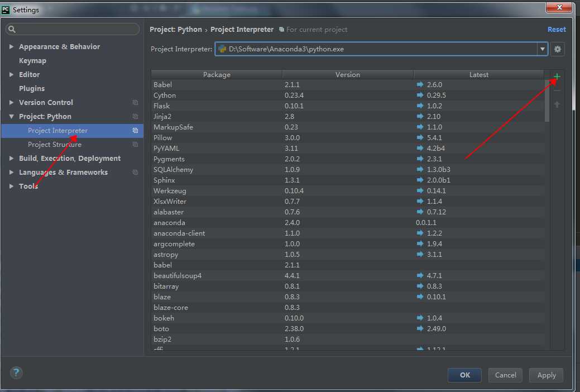
Task: Open the Plugins settings item
Action: coord(32,88)
